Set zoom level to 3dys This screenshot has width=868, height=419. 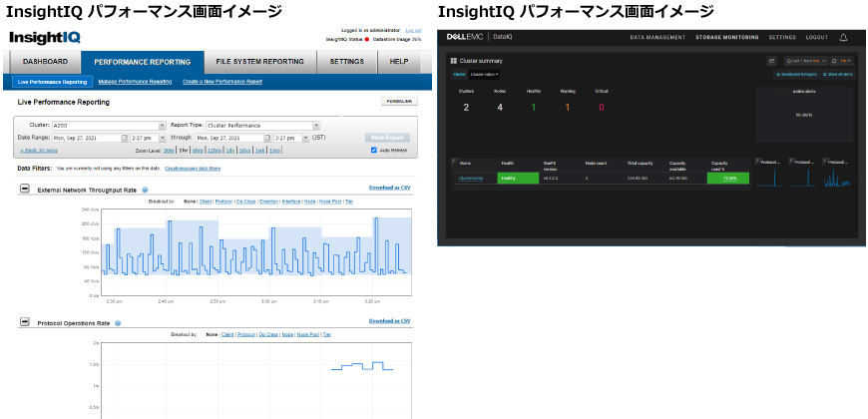coord(245,151)
